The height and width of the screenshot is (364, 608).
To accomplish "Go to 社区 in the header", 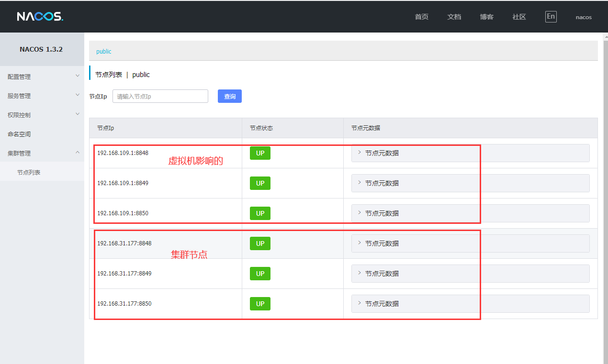I will point(519,17).
